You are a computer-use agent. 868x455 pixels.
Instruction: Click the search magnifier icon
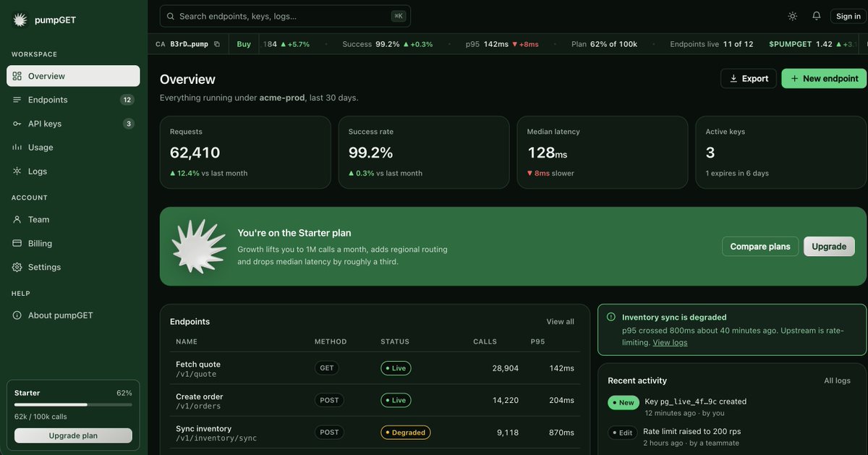[x=171, y=16]
